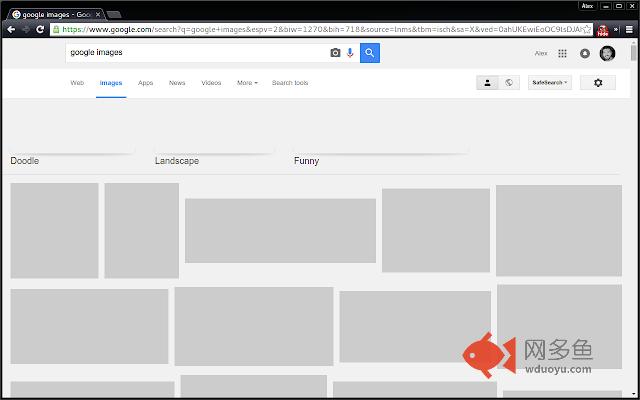Image resolution: width=640 pixels, height=400 pixels.
Task: Show the overflow extensions chevron
Action: tap(616, 30)
